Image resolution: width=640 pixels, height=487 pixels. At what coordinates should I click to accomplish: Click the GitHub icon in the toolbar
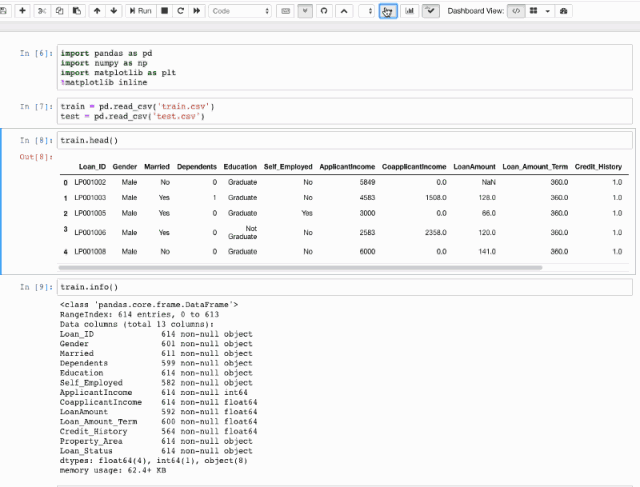[x=323, y=10]
